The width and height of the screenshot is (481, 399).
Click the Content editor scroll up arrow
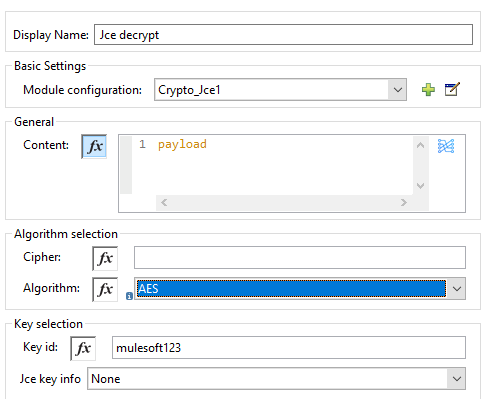tap(420, 145)
